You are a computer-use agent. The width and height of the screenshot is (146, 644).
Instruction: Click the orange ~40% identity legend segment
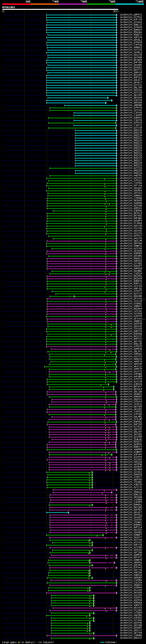(45, 4)
